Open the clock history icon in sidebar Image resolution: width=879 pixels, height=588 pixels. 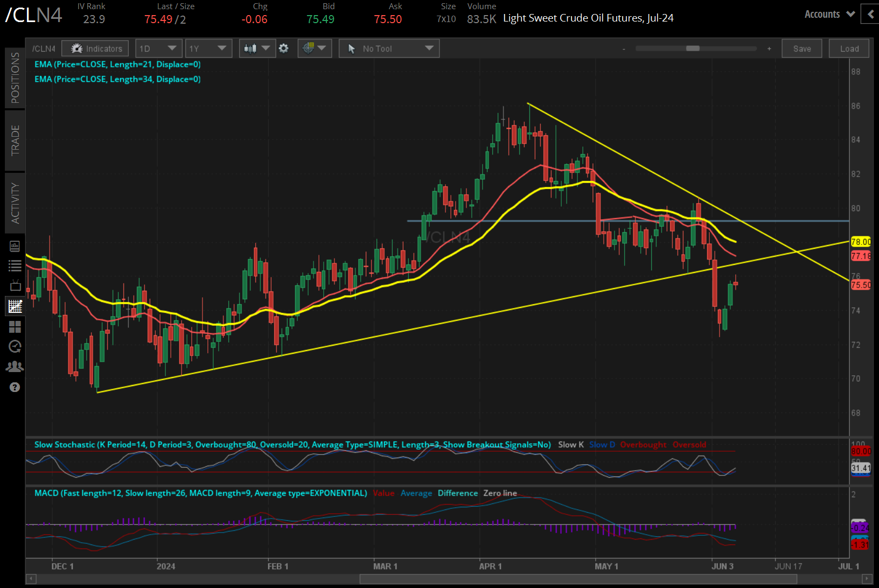(15, 346)
